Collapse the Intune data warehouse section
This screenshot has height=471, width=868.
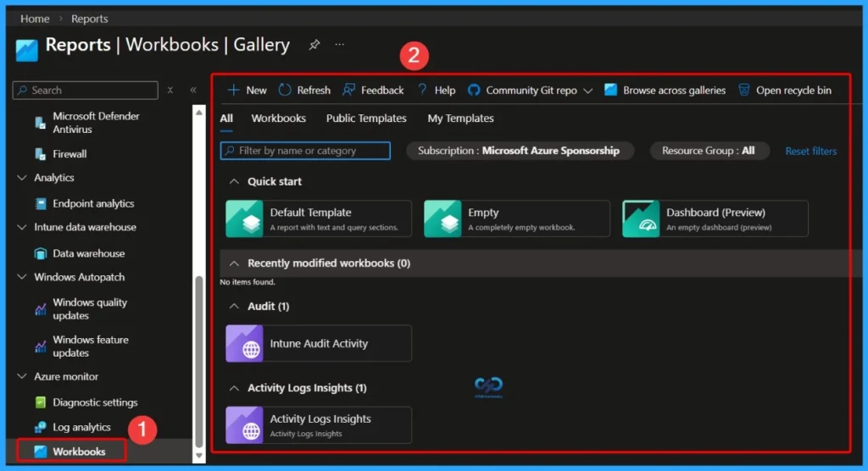coord(22,228)
